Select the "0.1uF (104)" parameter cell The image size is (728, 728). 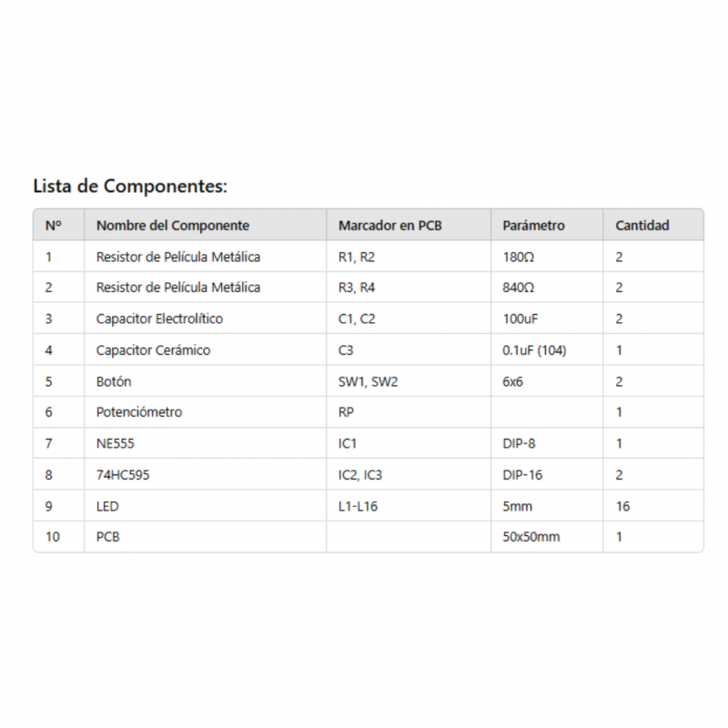click(534, 350)
